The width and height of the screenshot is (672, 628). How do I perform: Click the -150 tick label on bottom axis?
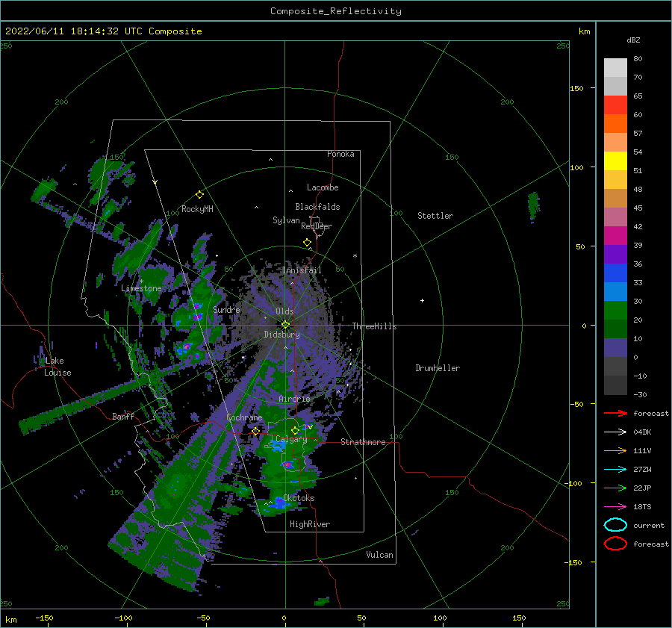tap(44, 618)
